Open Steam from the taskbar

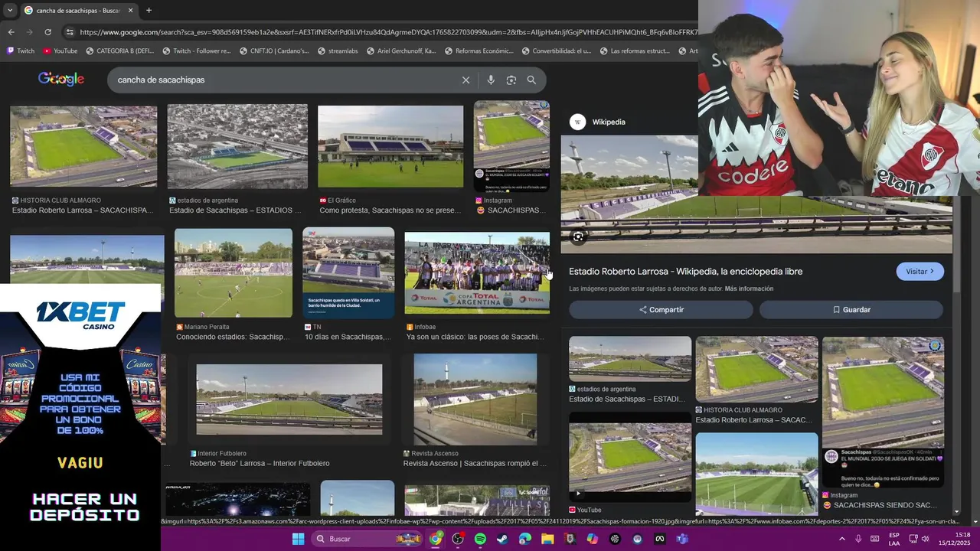tap(502, 539)
